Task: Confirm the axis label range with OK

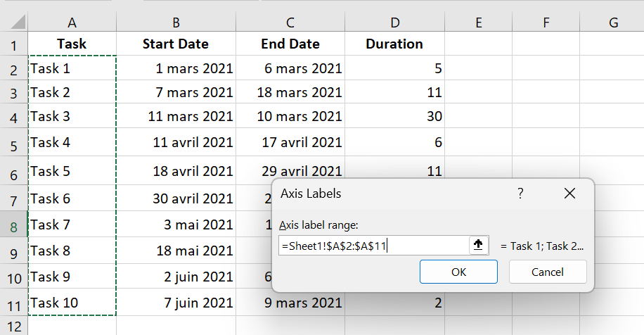Action: coord(458,272)
